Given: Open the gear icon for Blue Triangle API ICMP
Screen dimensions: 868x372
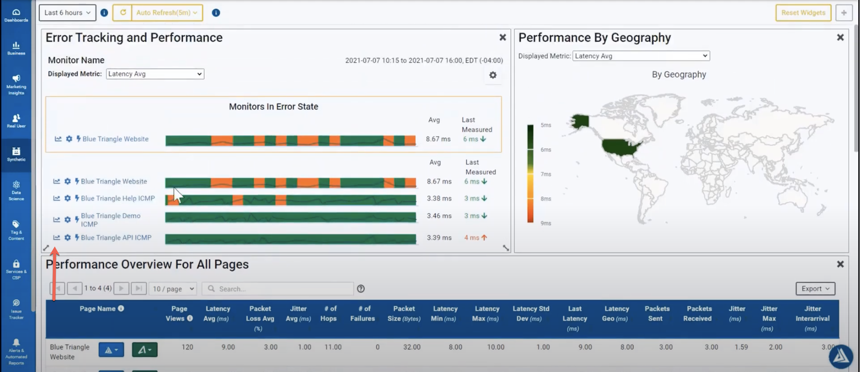Looking at the screenshot, I should [x=67, y=238].
